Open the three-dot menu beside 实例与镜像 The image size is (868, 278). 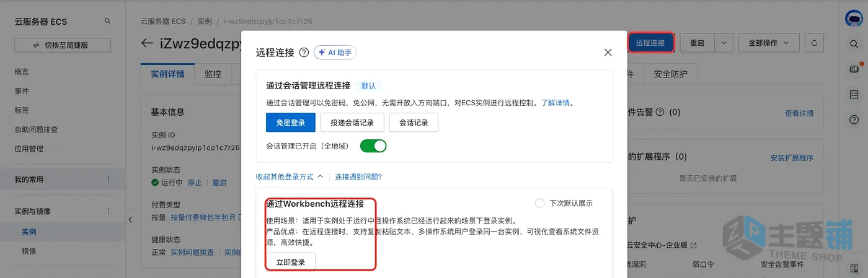coord(108,211)
